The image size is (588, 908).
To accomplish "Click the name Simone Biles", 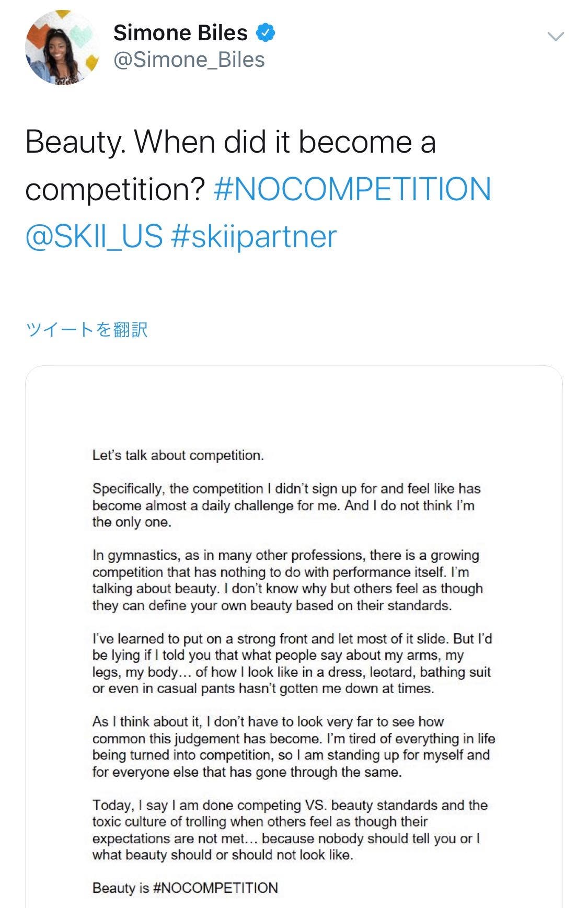I will 180,31.
